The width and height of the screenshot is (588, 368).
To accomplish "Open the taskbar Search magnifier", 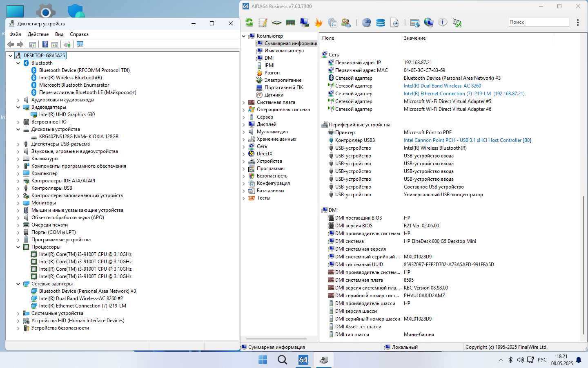I will pos(282,359).
